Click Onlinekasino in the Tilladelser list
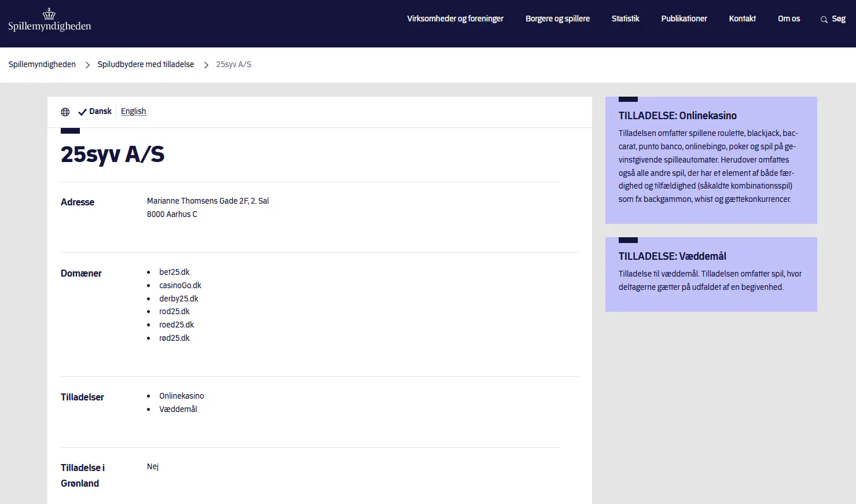This screenshot has height=504, width=856. 182,396
